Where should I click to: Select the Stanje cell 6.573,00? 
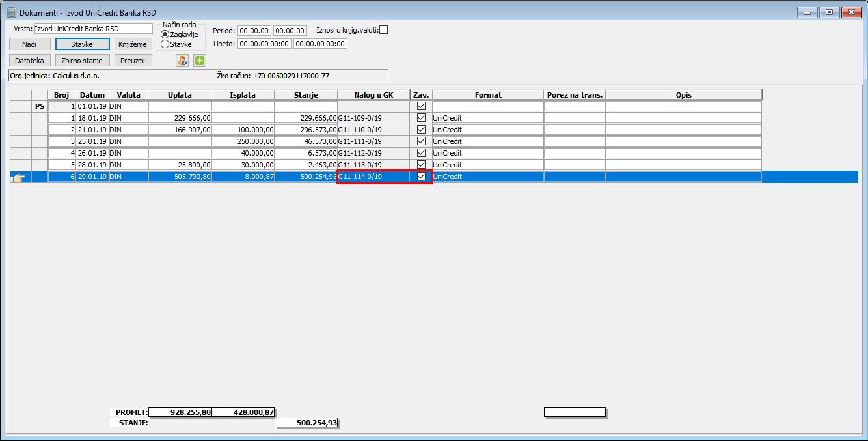306,153
